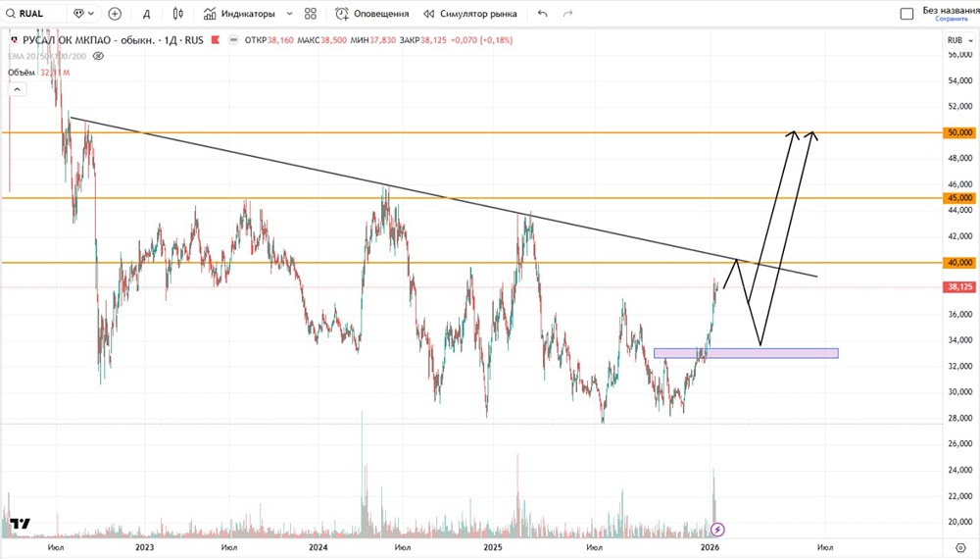Screen dimensions: 980x559
Task: Click the Сохранить save link
Action: coord(952,19)
